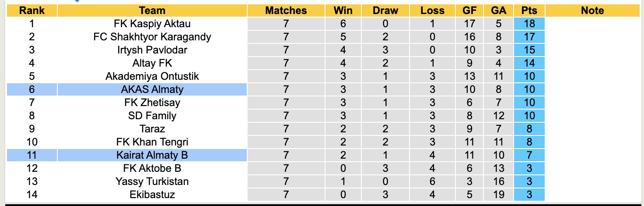The image size is (644, 206).
Task: Click the Win column header
Action: (343, 11)
